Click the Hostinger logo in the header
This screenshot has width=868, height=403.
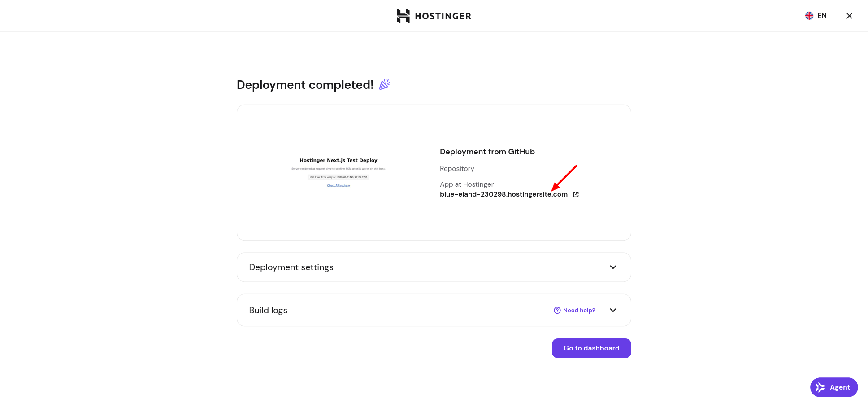(434, 16)
